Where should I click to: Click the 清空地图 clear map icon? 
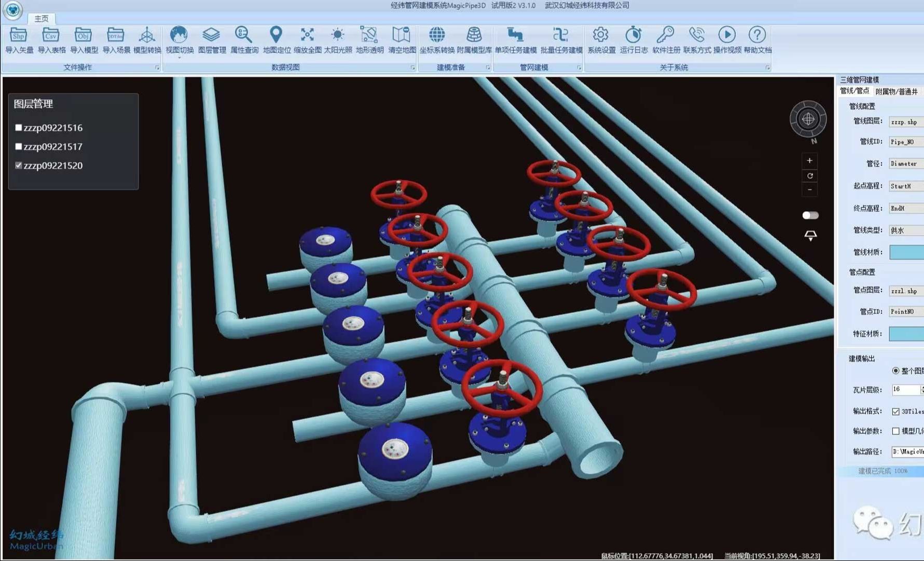402,40
